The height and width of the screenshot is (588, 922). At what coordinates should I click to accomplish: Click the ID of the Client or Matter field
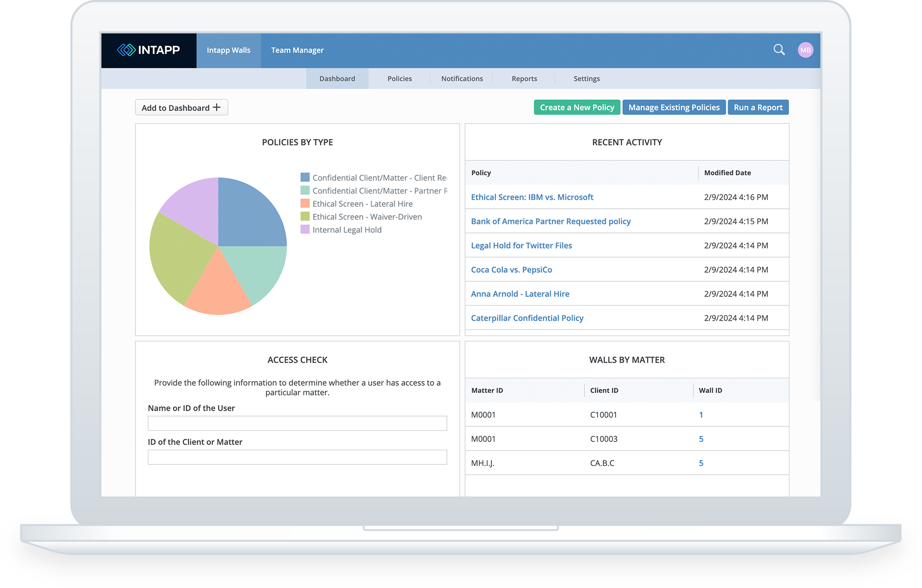pos(297,457)
